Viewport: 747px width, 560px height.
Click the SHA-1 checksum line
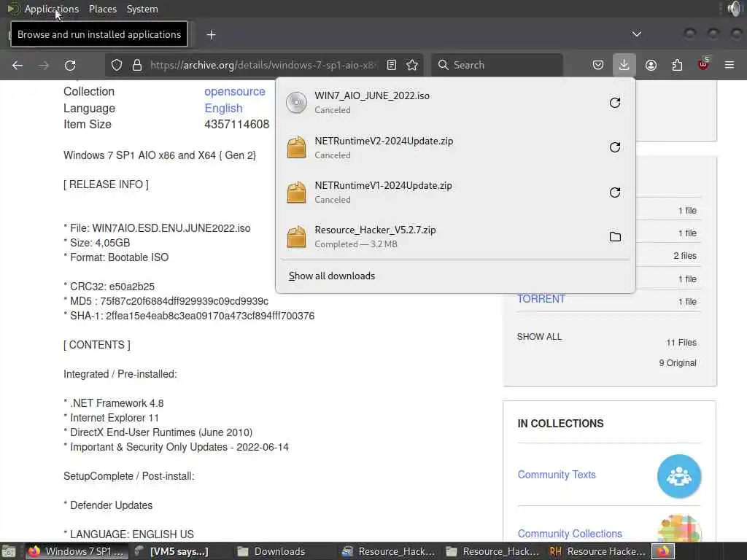[x=189, y=316]
